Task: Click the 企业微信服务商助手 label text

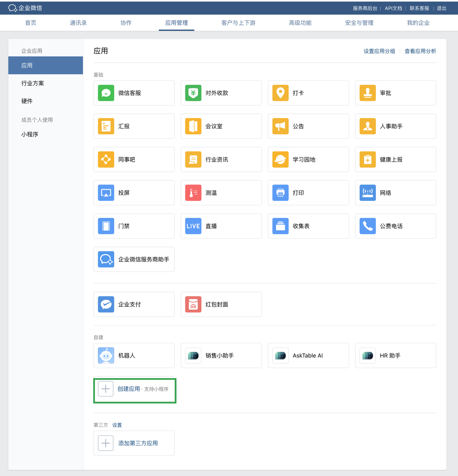Action: pos(144,259)
